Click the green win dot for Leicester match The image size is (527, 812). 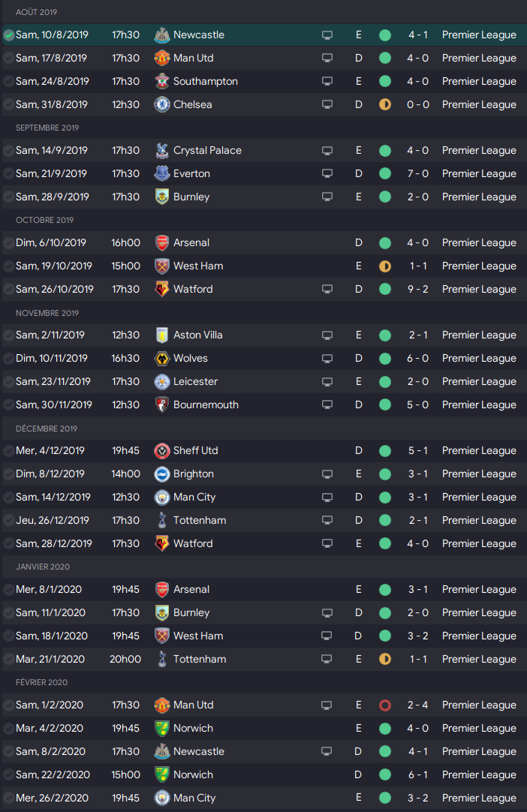[x=384, y=382]
